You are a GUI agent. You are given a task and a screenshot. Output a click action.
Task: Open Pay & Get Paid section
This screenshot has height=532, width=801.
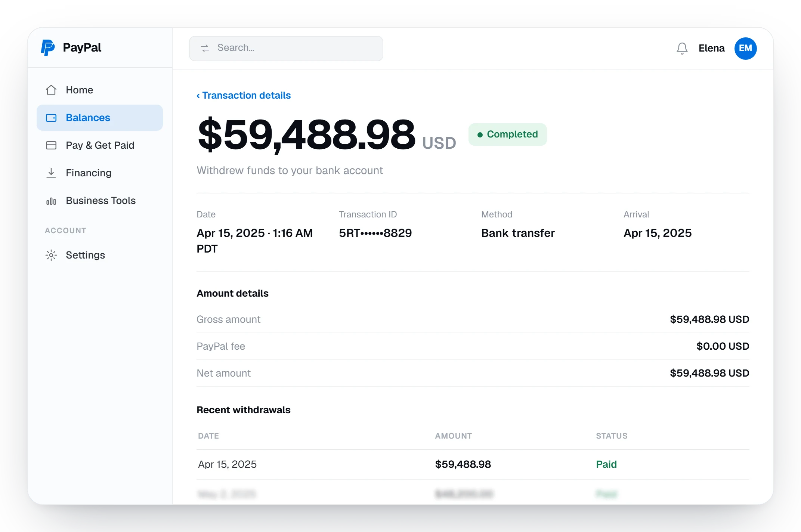[x=100, y=145]
